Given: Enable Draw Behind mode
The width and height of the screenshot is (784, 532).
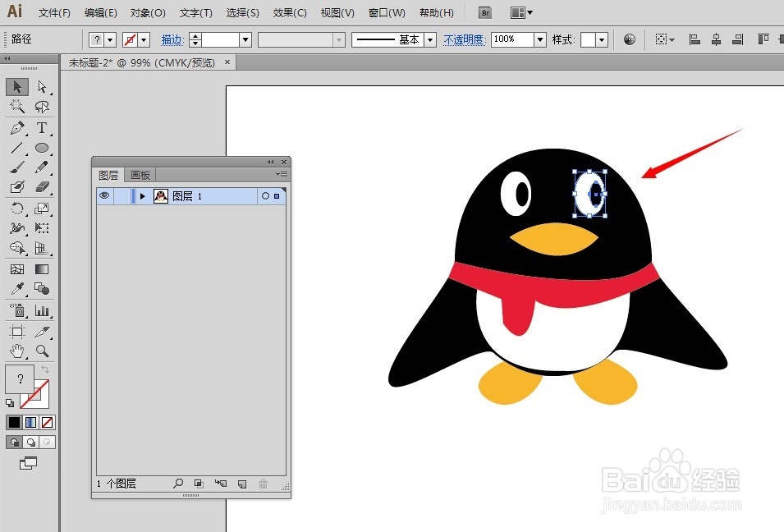Looking at the screenshot, I should tap(31, 442).
